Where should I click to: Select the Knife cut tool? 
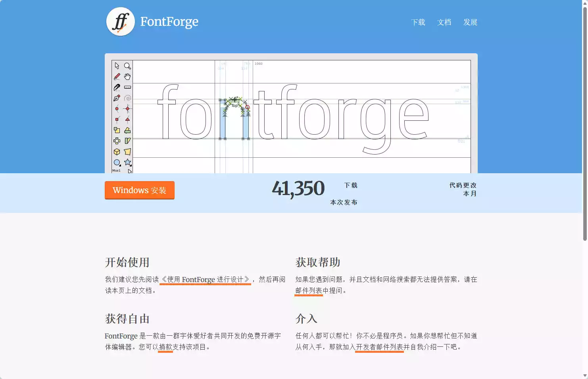117,87
